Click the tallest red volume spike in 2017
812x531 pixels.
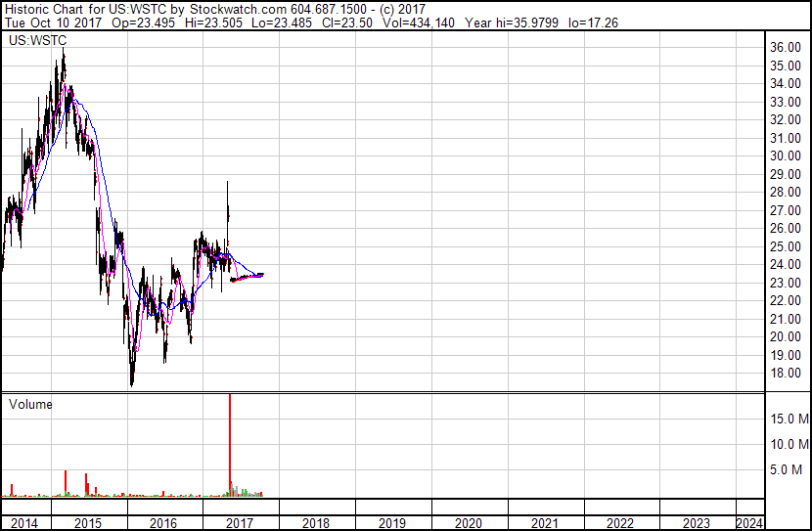(x=230, y=445)
